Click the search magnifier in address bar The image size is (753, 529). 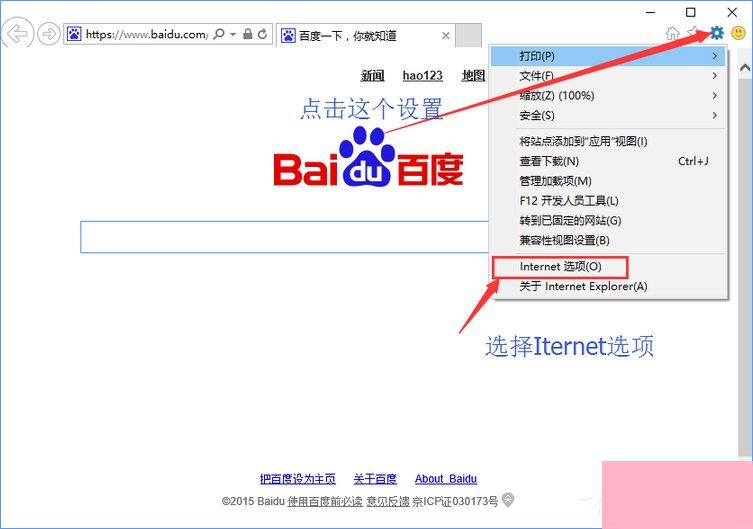pyautogui.click(x=220, y=34)
